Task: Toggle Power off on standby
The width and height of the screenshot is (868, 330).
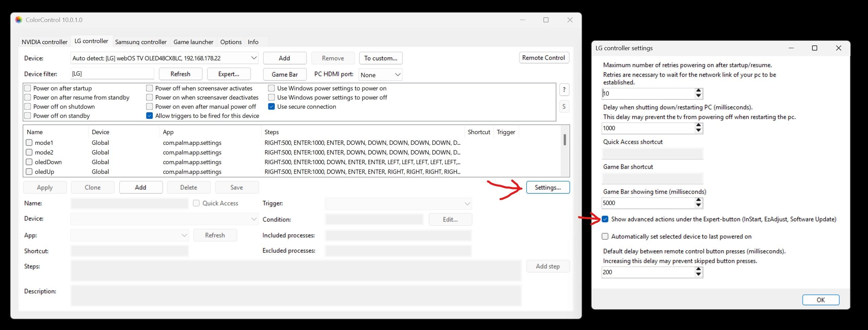Action: pyautogui.click(x=28, y=116)
